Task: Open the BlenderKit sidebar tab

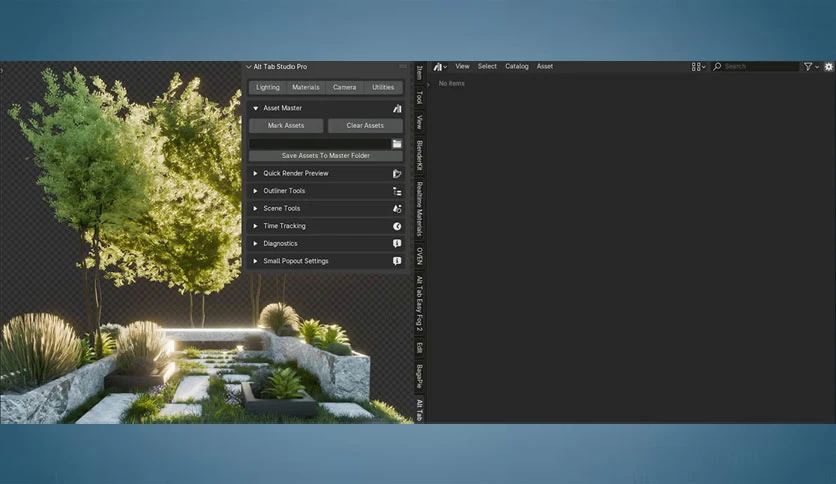Action: (x=420, y=156)
